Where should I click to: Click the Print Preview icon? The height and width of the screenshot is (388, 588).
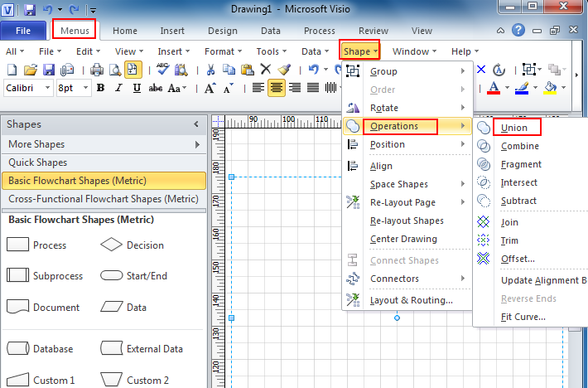pos(115,70)
